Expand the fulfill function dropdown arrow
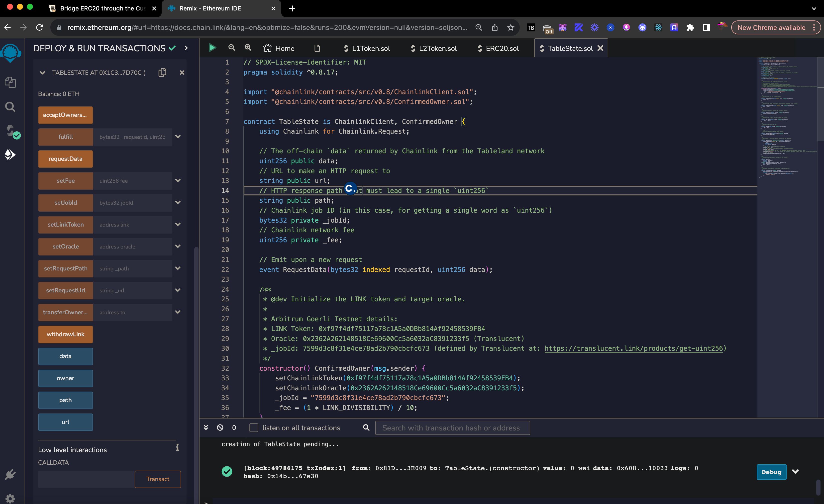The width and height of the screenshot is (824, 504). (179, 136)
